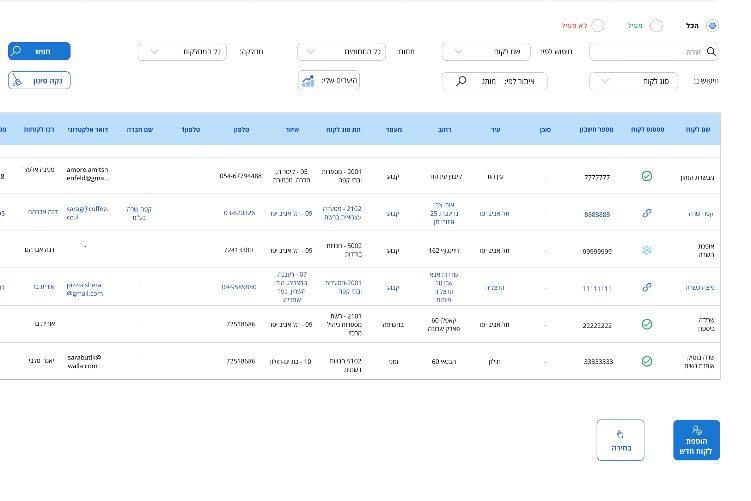Viewport: 751px width, 501px height.
Task: Select the 'הכל' radio button
Action: [x=712, y=25]
